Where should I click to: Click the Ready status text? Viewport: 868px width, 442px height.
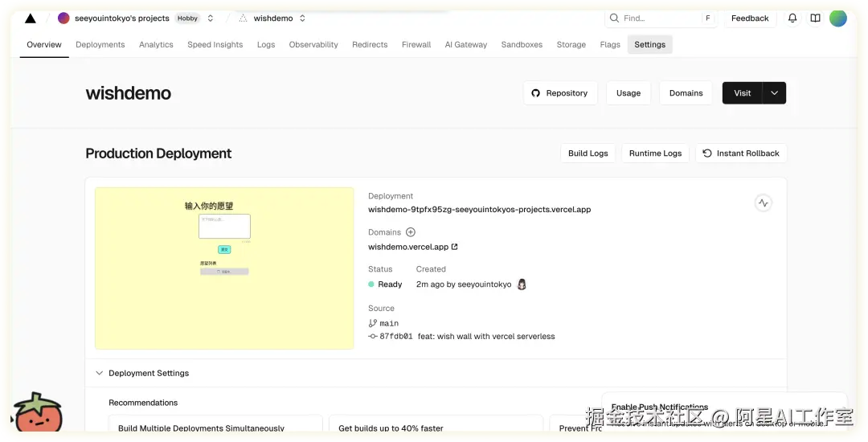(x=390, y=284)
